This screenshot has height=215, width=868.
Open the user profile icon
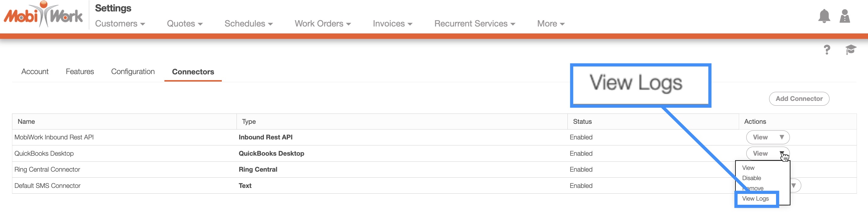tap(845, 16)
